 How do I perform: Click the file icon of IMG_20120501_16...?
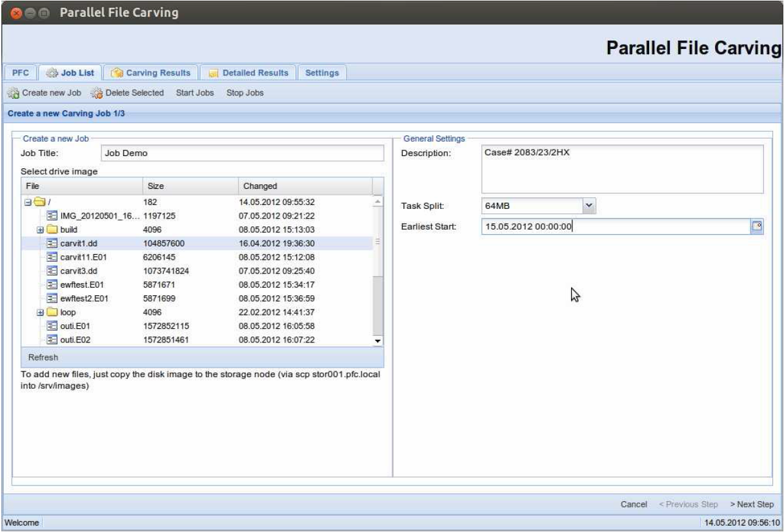coord(54,215)
